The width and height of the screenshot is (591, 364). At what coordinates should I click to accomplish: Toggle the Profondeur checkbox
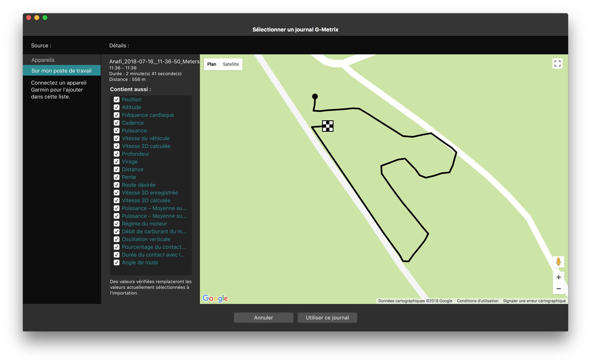click(116, 154)
